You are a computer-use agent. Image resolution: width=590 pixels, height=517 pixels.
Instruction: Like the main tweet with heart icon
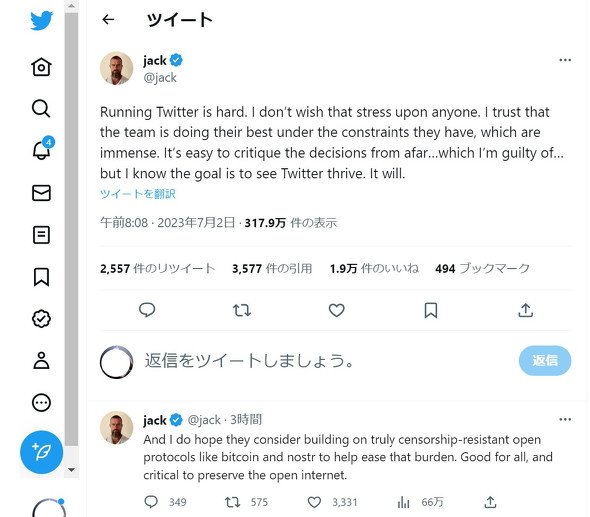click(x=336, y=310)
